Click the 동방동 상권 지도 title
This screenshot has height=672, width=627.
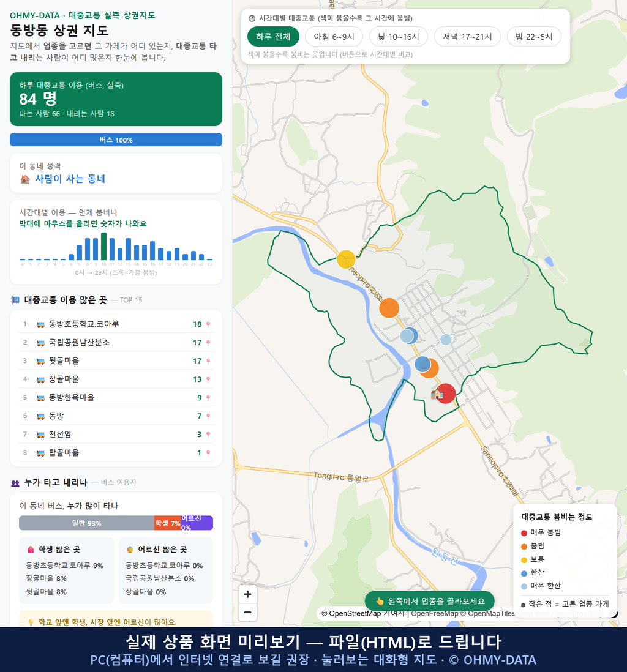pos(59,31)
